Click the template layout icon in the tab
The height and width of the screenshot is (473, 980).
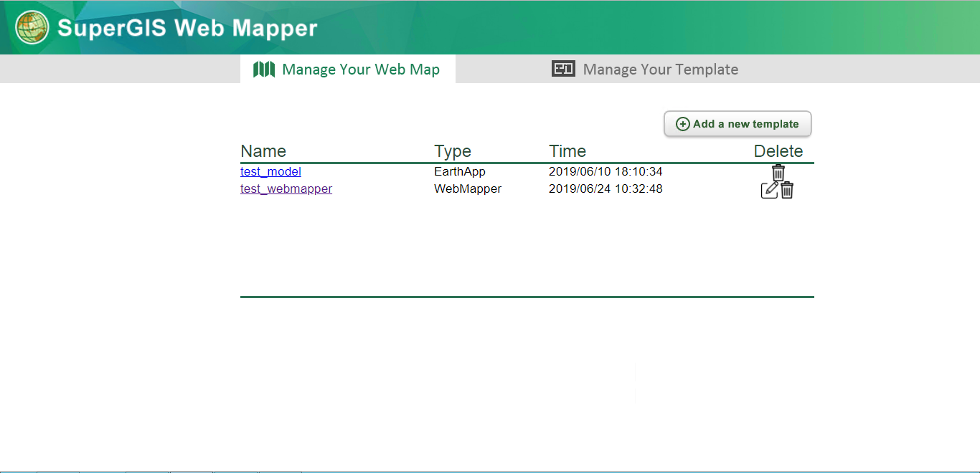pos(563,69)
